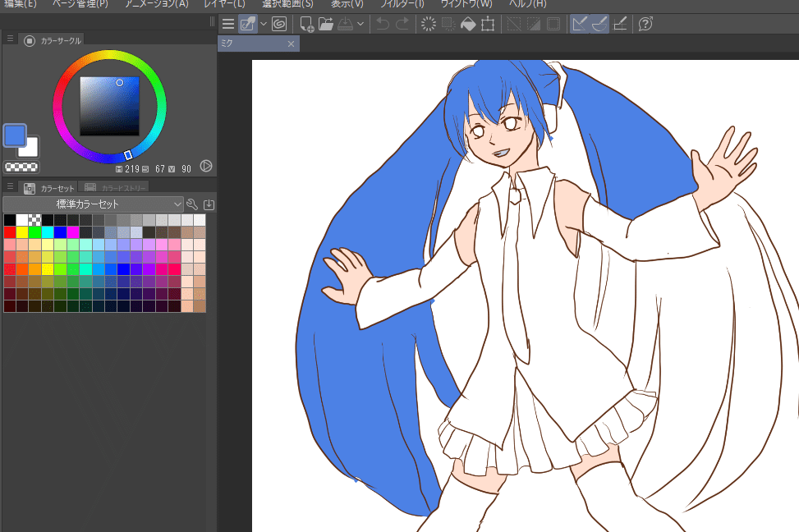The image size is (799, 532).
Task: Click the カラーヒストリー film strip icon
Action: pyautogui.click(x=90, y=188)
